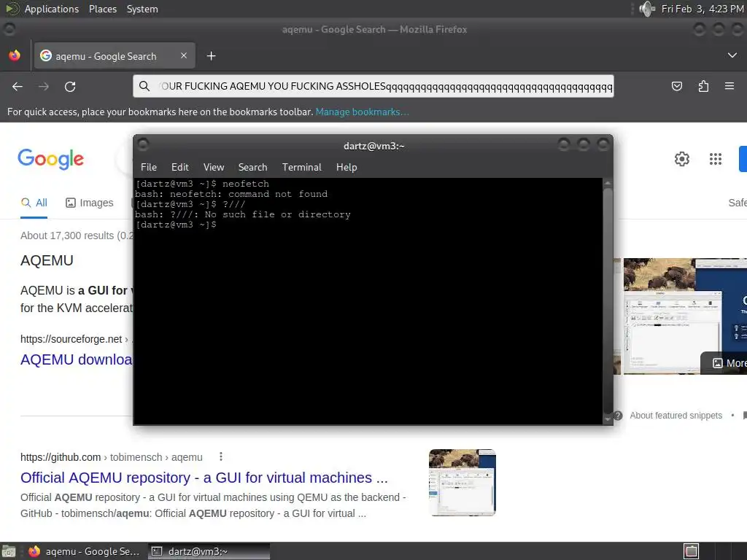Click About featured snippets link
Screen dimensions: 747x560
(676, 416)
